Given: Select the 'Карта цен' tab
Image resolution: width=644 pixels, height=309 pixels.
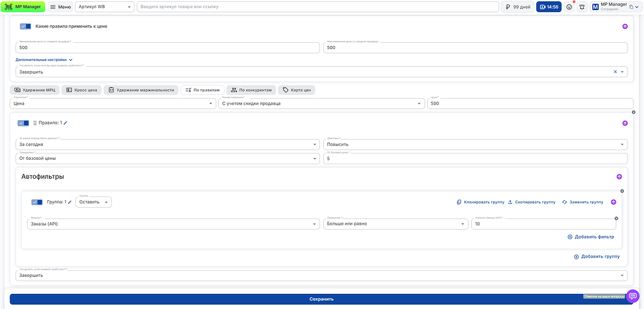Looking at the screenshot, I should click(297, 90).
